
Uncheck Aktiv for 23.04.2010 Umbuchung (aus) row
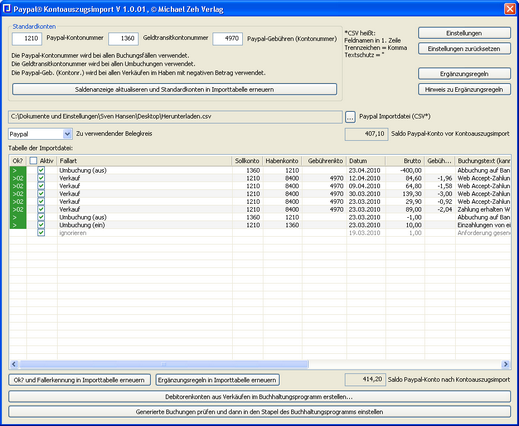41,170
